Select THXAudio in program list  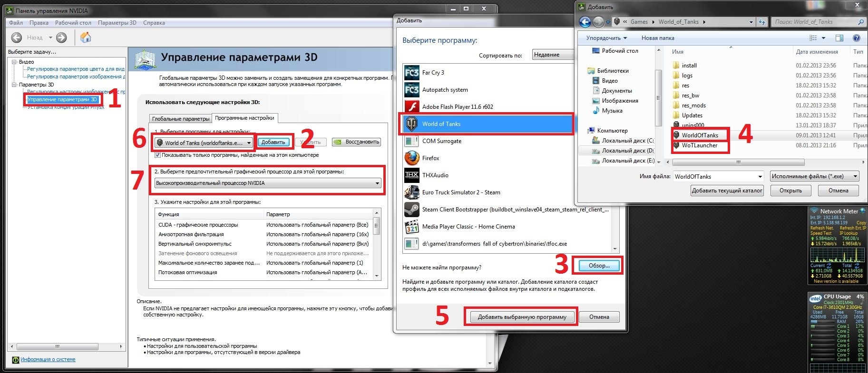[x=507, y=175]
